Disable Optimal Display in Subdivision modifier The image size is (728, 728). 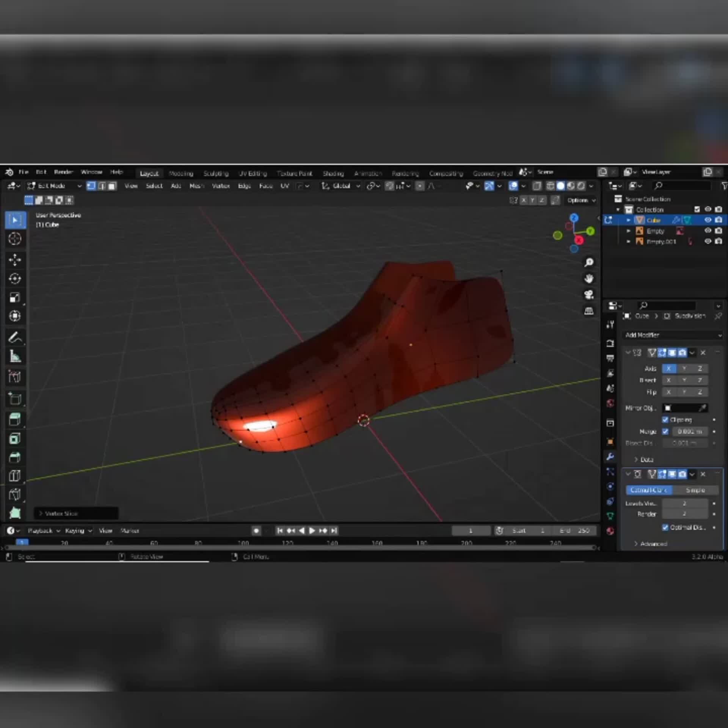point(665,527)
